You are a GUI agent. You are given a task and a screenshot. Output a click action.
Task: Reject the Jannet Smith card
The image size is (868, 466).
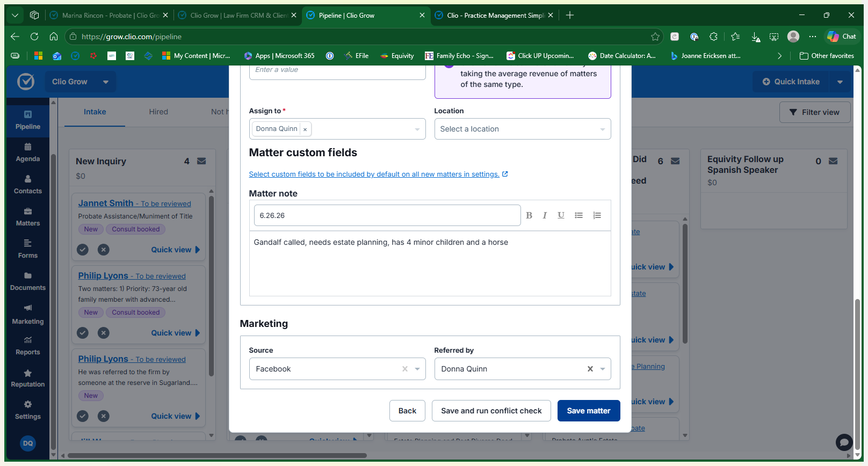coord(104,250)
